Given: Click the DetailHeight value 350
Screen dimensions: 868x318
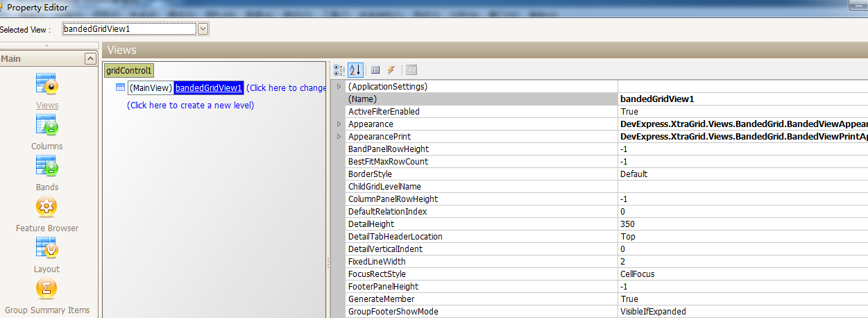Looking at the screenshot, I should 742,224.
